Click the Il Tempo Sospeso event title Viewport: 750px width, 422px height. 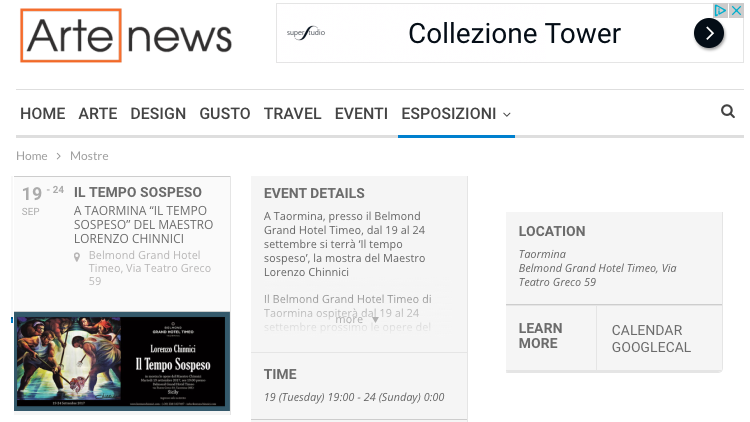click(138, 192)
